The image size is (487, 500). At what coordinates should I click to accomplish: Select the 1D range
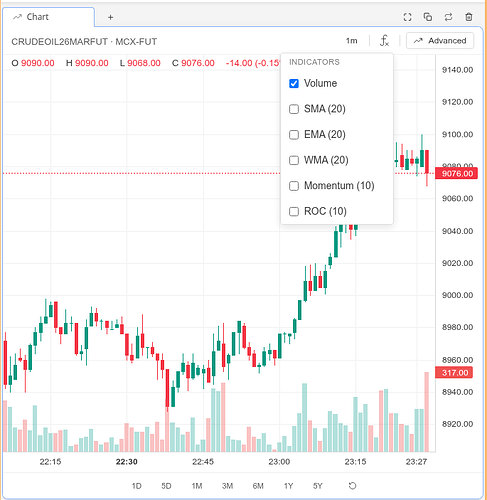click(136, 486)
